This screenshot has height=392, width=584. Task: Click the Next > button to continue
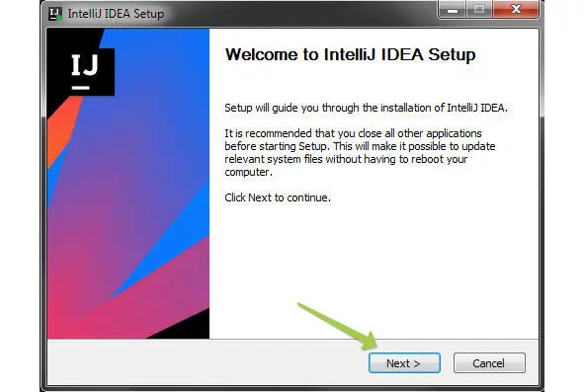pos(404,363)
